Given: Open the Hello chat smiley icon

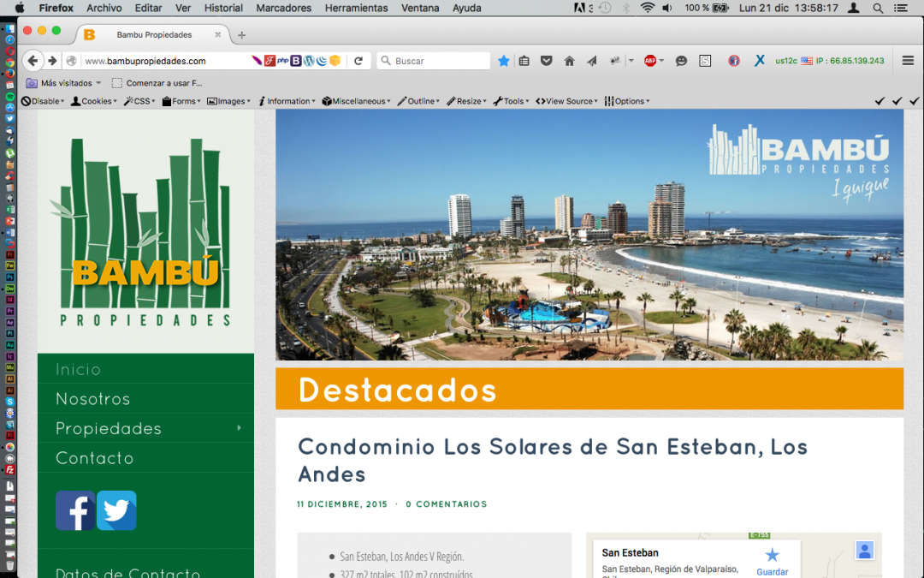Looking at the screenshot, I should 681,61.
